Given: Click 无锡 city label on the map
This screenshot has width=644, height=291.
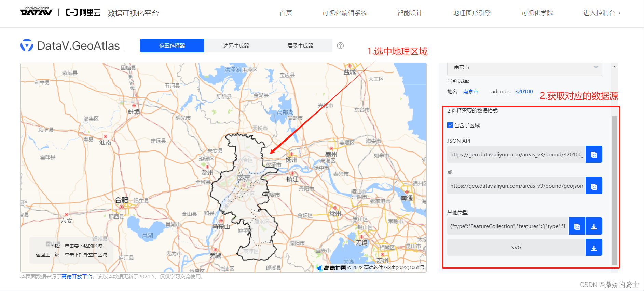Looking at the screenshot, I should [361, 243].
